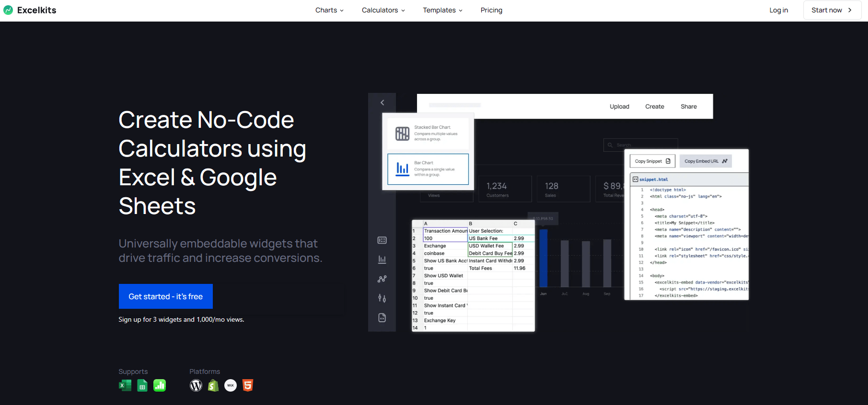The image size is (868, 405).
Task: Click the Upload tab in preview
Action: point(619,106)
